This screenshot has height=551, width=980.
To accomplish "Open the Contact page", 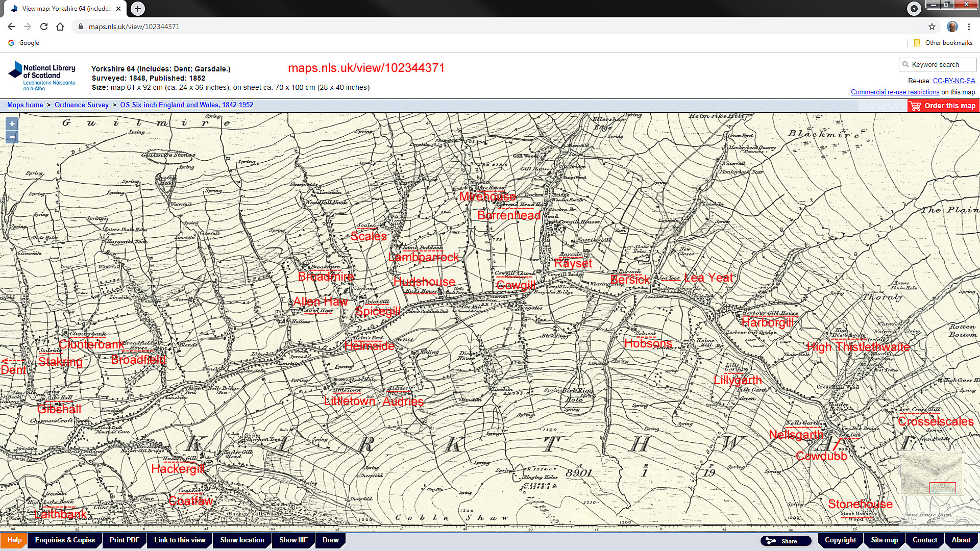I will pyautogui.click(x=925, y=540).
